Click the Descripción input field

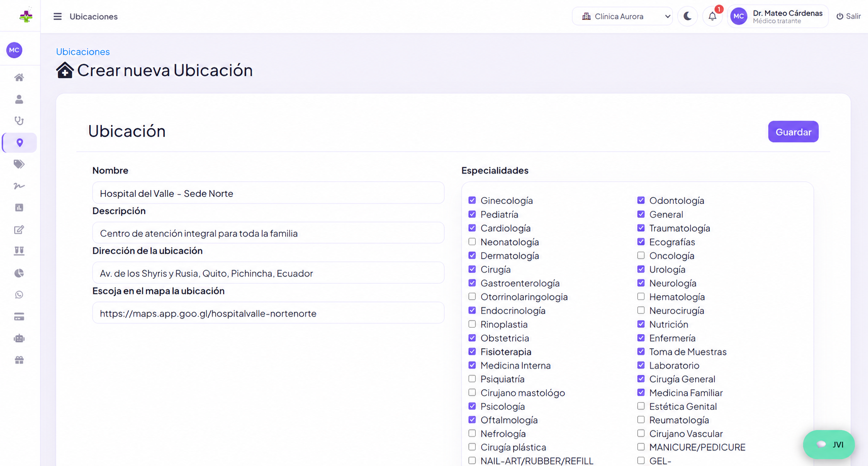(268, 233)
